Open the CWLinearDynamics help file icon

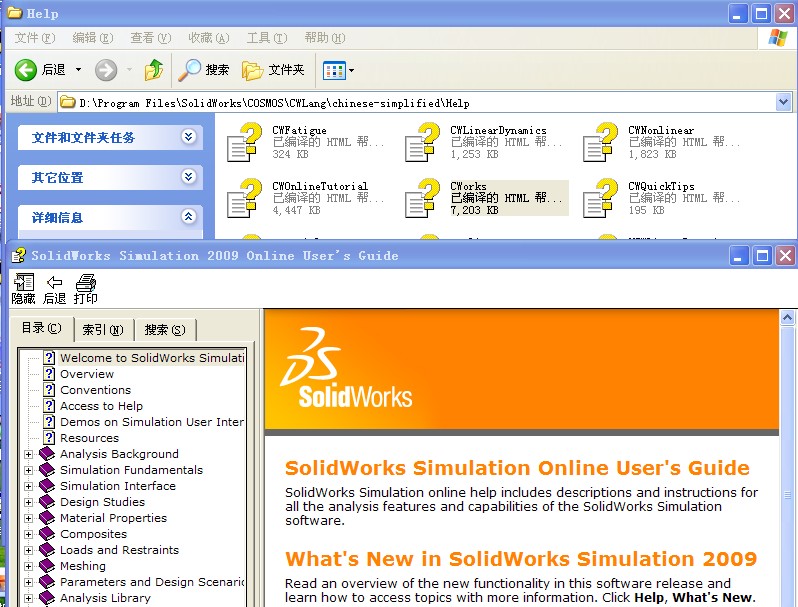pyautogui.click(x=422, y=142)
